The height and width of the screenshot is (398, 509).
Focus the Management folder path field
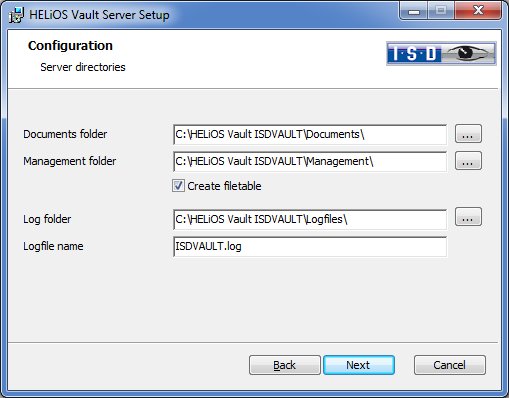[310, 161]
